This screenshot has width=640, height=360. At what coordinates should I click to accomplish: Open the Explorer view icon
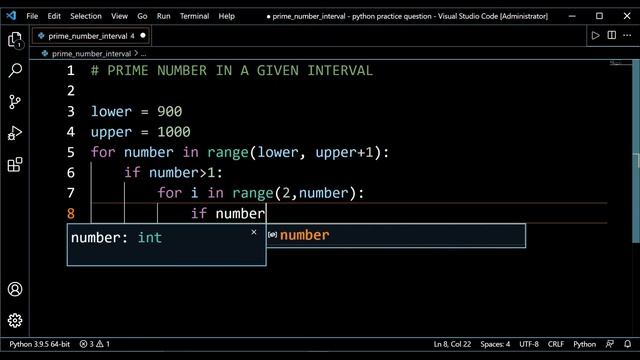click(15, 40)
